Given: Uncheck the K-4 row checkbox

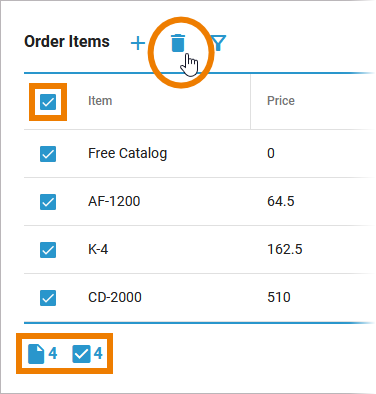Looking at the screenshot, I should (x=48, y=250).
